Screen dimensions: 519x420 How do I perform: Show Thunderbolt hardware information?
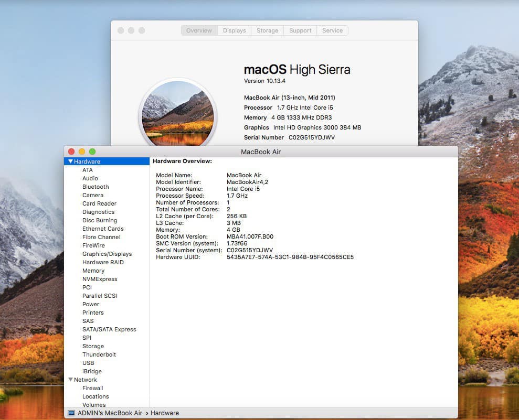(99, 354)
